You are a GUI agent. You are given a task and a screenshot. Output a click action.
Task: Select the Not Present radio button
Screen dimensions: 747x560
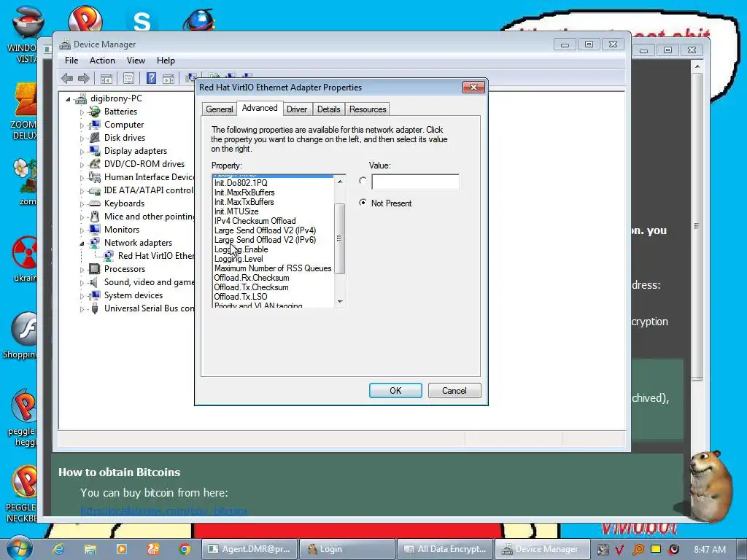click(363, 203)
